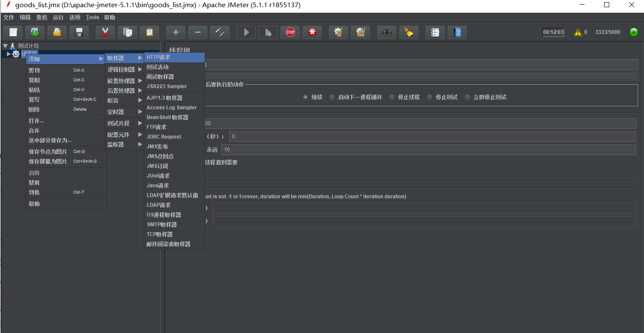
Task: Save the test plan with floppy icon
Action: (x=79, y=32)
